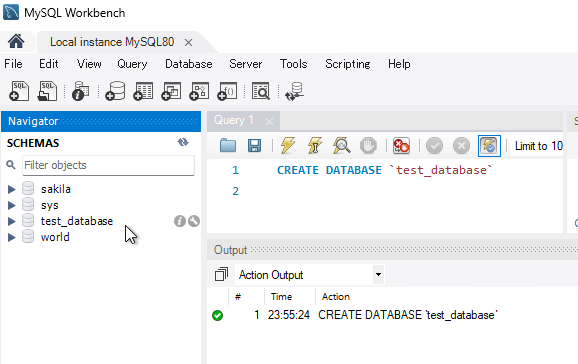Click the open SQL script file icon

pos(47,91)
